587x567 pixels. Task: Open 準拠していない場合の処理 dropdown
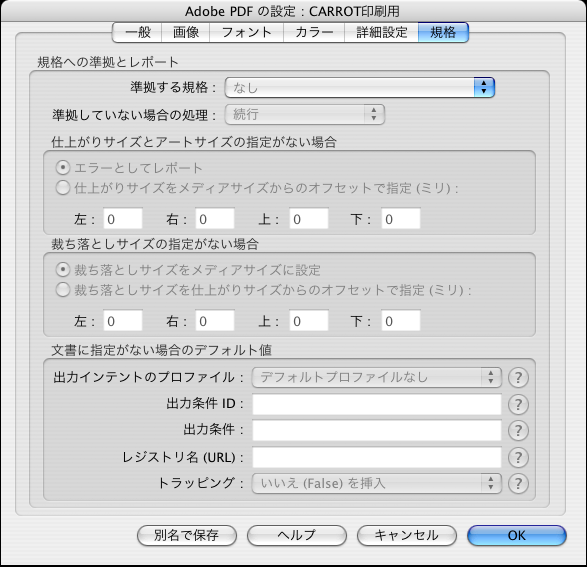pyautogui.click(x=305, y=114)
